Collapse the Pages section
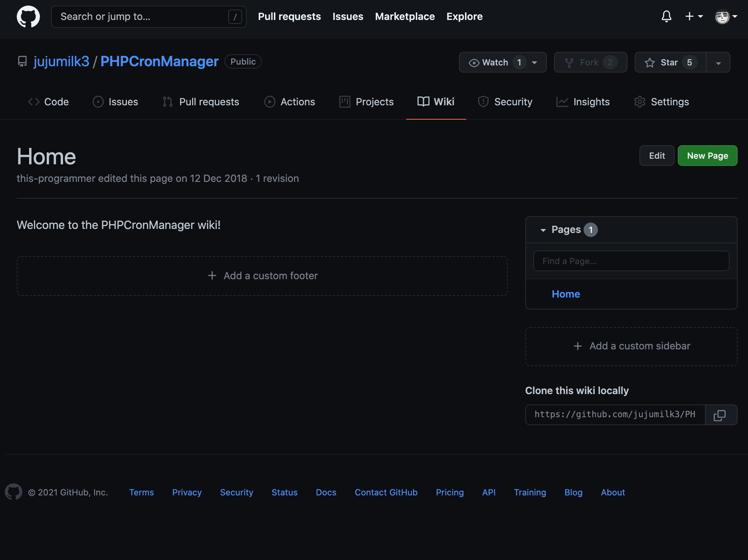Viewport: 748px width, 560px height. point(543,230)
